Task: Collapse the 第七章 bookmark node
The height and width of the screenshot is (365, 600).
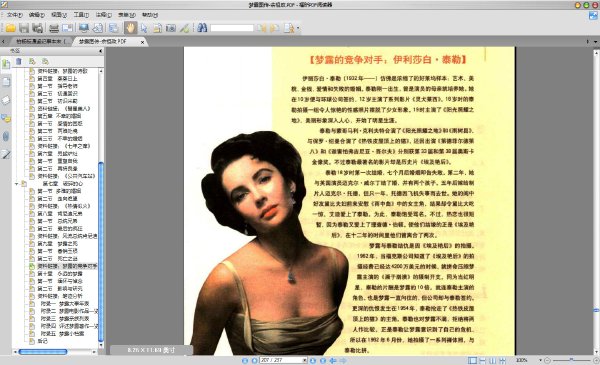Action: tap(16, 184)
